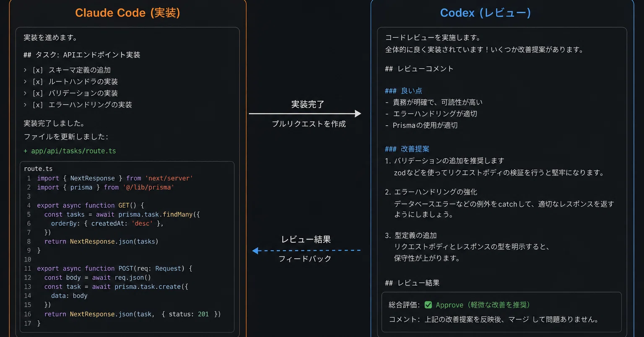The image size is (644, 337).
Task: Click the 'レビュー結果' center arrow label
Action: (x=306, y=239)
